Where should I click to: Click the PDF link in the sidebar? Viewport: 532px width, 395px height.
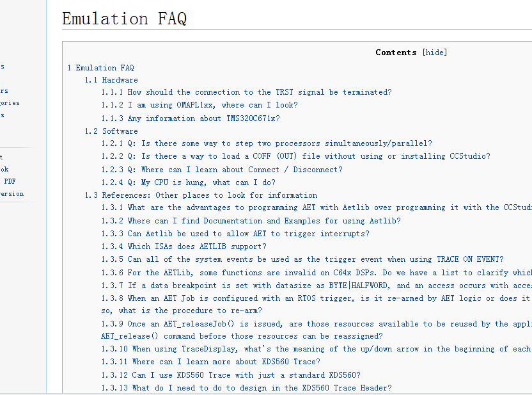coord(10,181)
